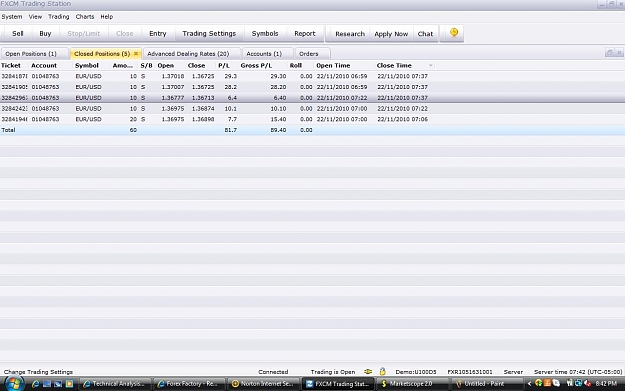Sort by the S/B column header

point(146,65)
